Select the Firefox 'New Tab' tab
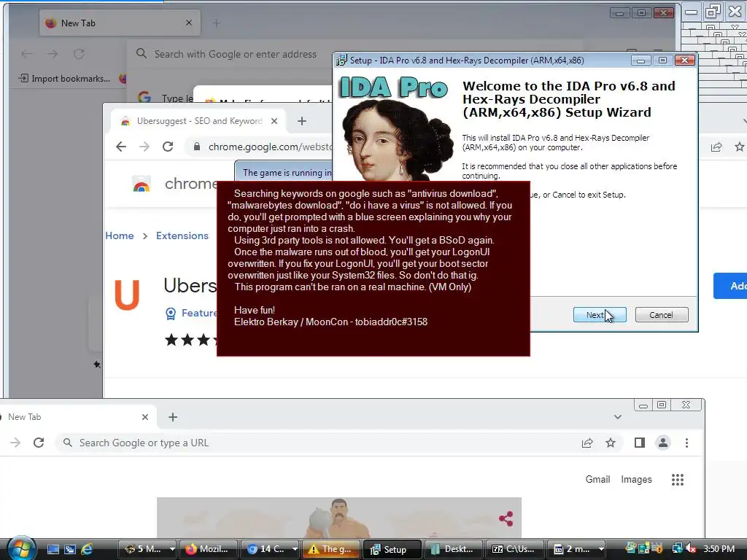Image resolution: width=747 pixels, height=560 pixels. (x=120, y=23)
